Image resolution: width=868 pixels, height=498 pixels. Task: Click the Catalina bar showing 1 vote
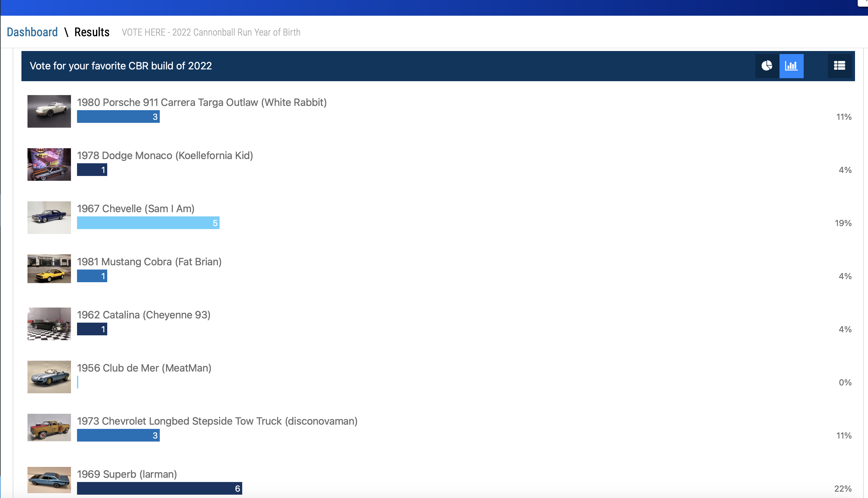(92, 329)
